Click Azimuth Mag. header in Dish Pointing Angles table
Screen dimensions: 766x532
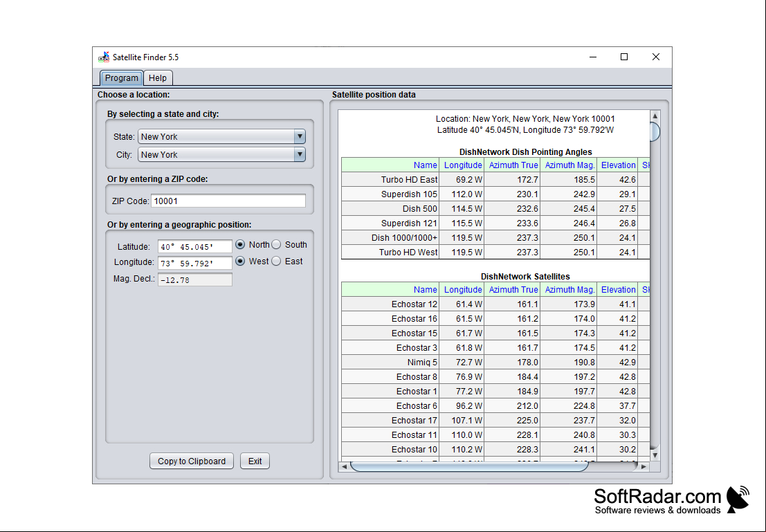tap(569, 165)
